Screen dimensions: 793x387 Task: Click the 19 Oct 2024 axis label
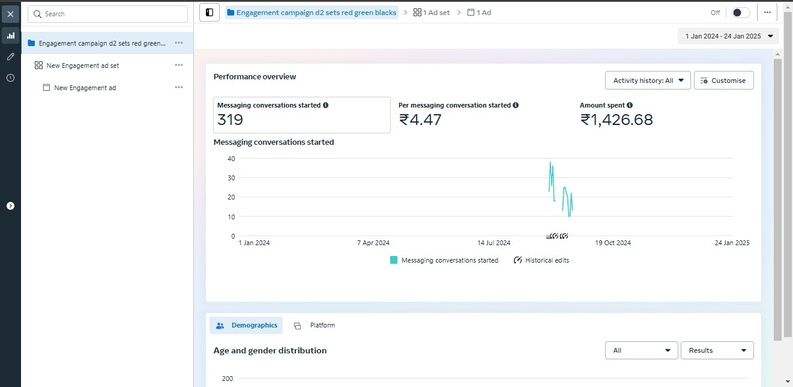coord(613,243)
